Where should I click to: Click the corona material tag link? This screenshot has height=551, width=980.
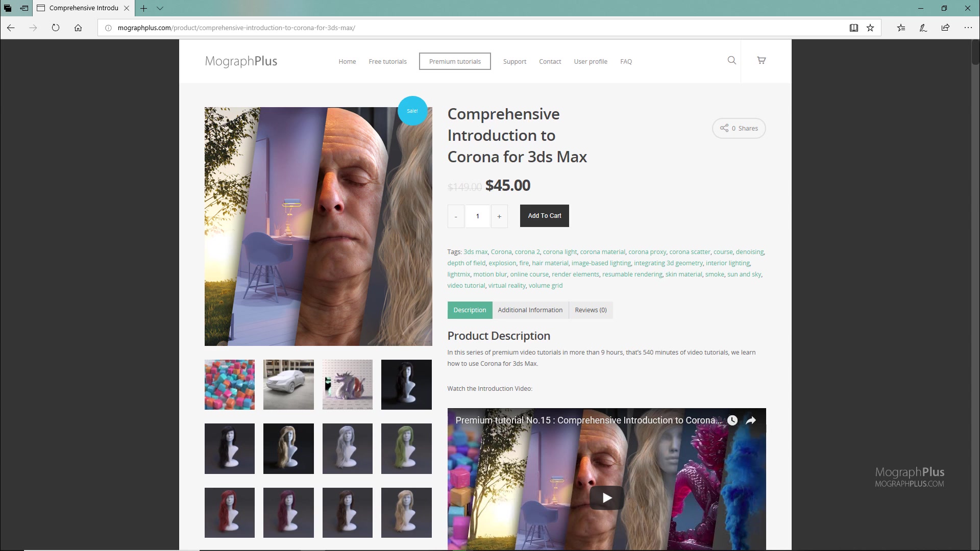click(x=602, y=252)
